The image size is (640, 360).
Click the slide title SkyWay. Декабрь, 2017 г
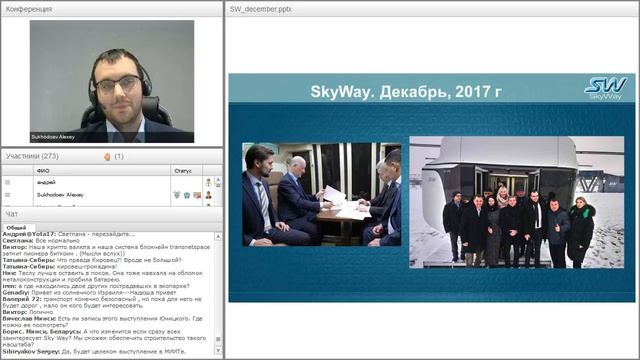coord(406,92)
